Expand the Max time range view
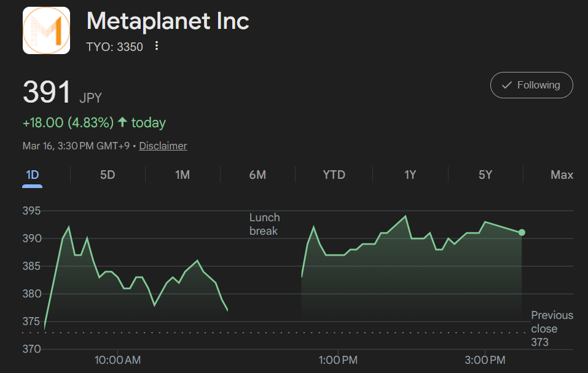Viewport: 588px width, 373px height. point(562,175)
